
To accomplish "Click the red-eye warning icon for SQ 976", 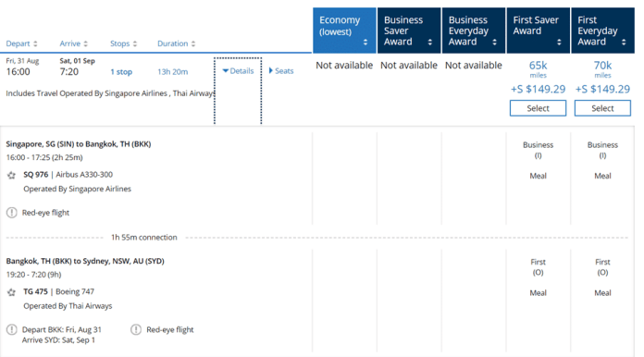I will pyautogui.click(x=11, y=213).
